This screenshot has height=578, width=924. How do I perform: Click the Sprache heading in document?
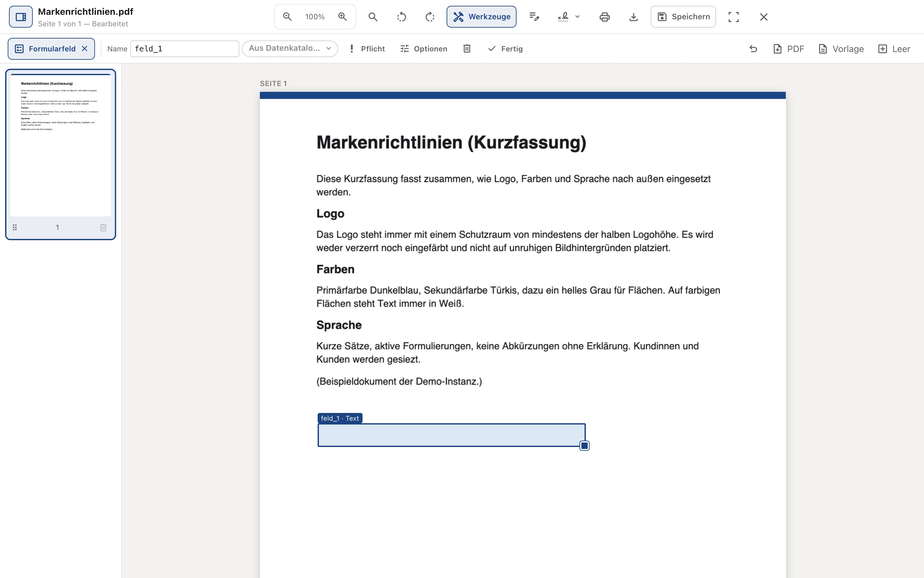tap(339, 325)
